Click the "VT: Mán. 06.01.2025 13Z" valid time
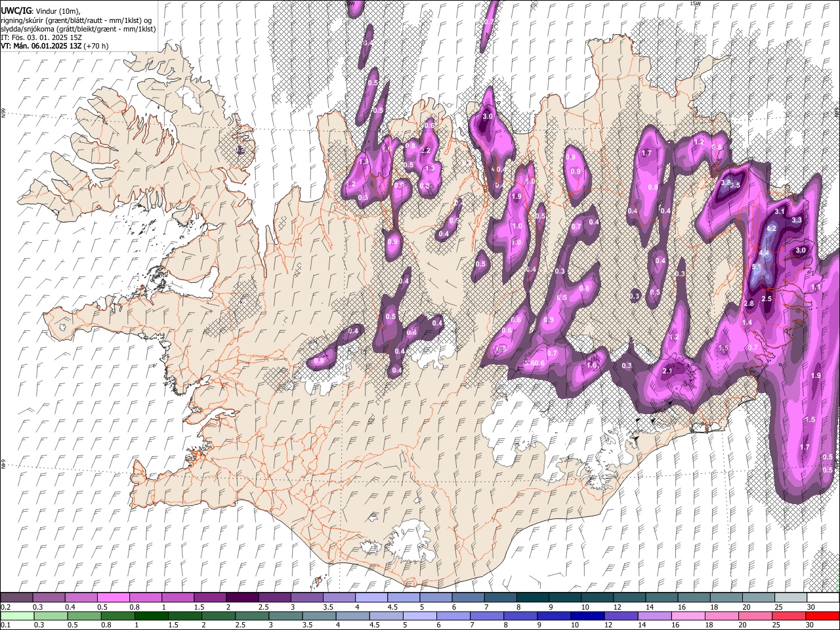The width and height of the screenshot is (840, 630). click(x=41, y=46)
